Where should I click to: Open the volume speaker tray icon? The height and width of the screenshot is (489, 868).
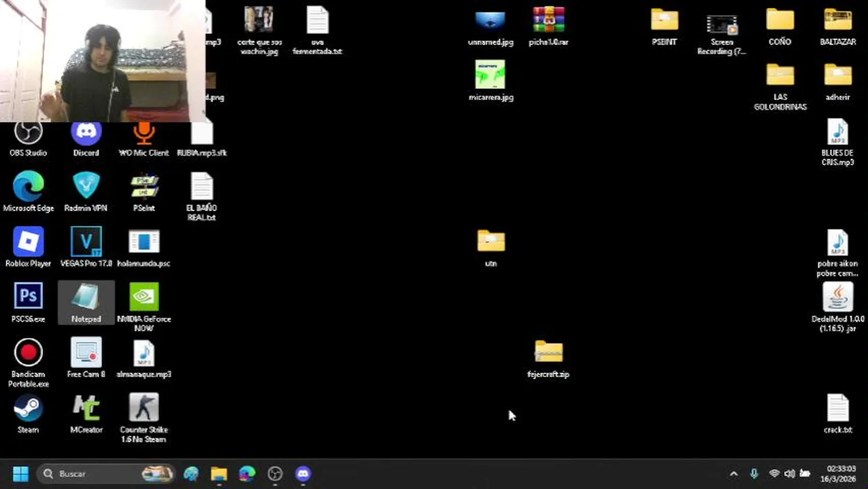[x=789, y=473]
